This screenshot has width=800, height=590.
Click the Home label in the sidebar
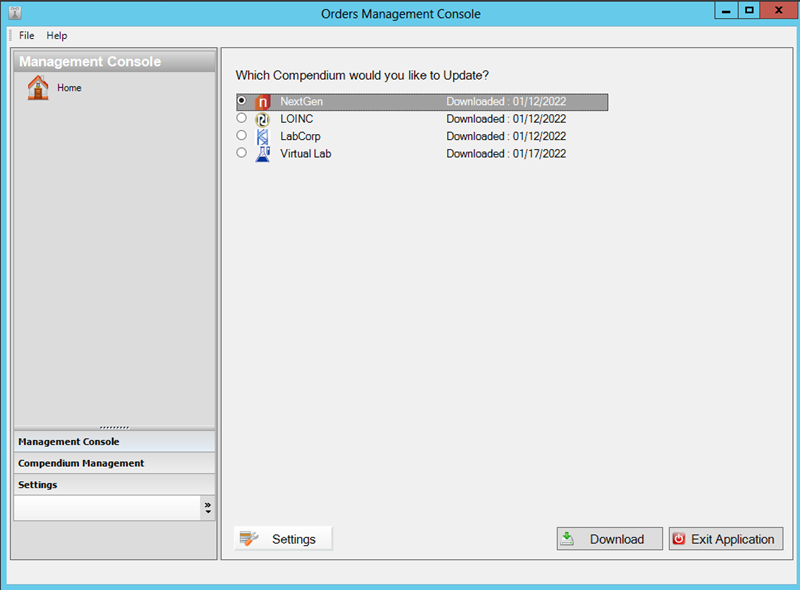69,88
